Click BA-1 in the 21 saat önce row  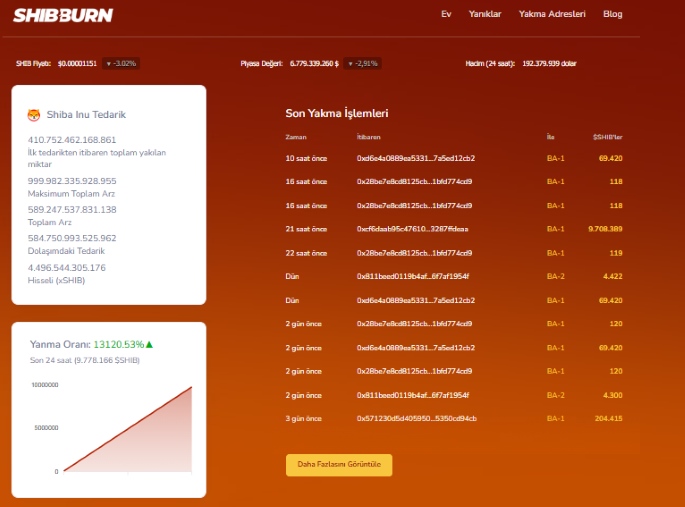coord(555,229)
